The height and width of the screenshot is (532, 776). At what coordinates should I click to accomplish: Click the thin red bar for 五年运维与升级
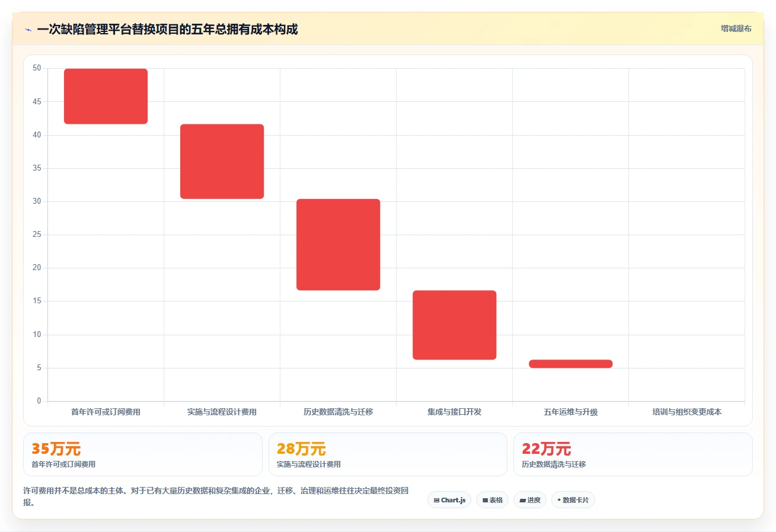[x=570, y=364]
